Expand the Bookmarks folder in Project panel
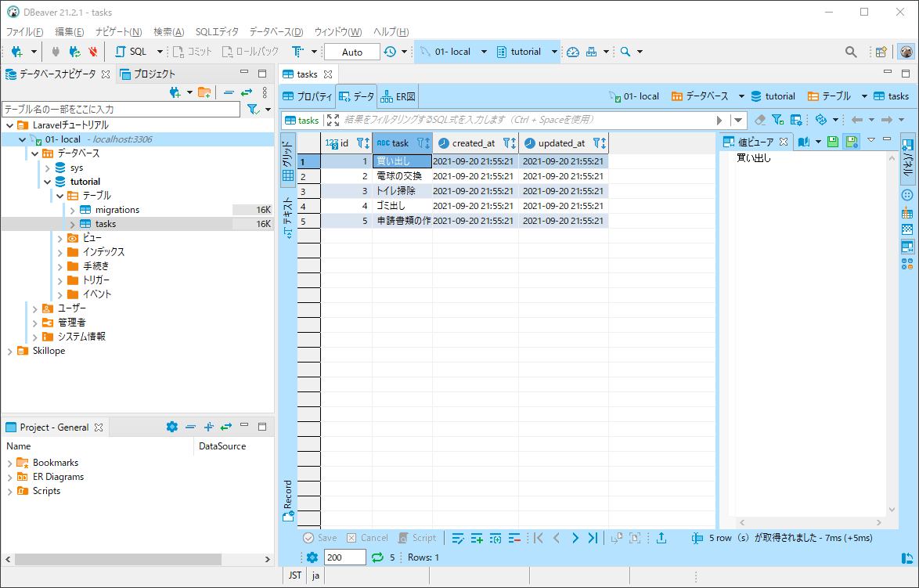The image size is (919, 588). 9,464
